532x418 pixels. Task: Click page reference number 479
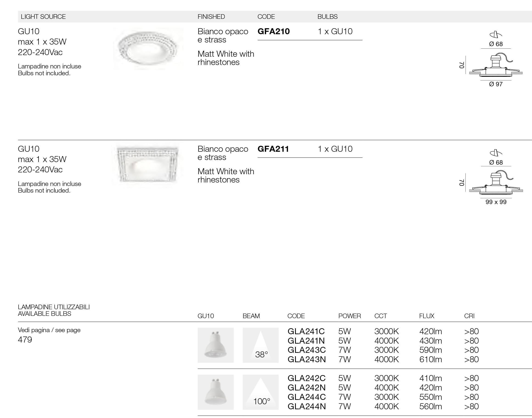coord(25,340)
